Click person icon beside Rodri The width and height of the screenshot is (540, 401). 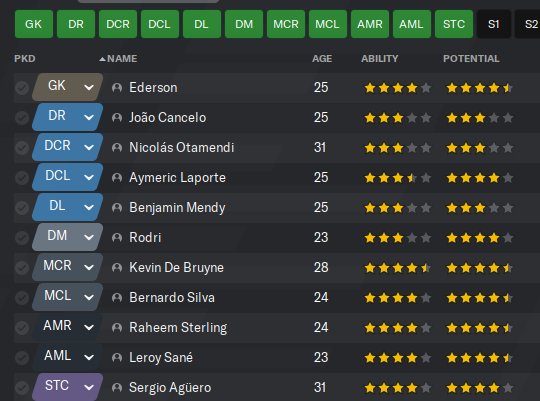pyautogui.click(x=117, y=238)
